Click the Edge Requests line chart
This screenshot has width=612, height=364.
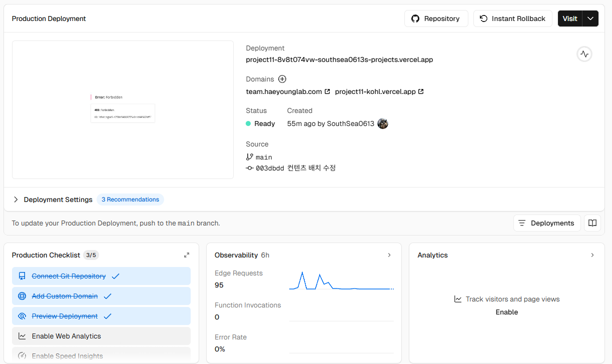[342, 280]
